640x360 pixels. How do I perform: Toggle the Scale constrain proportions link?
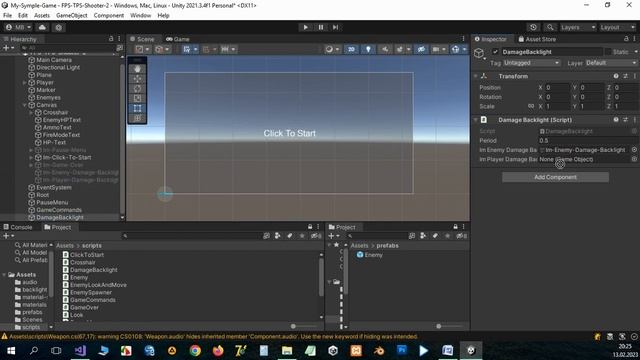click(531, 106)
